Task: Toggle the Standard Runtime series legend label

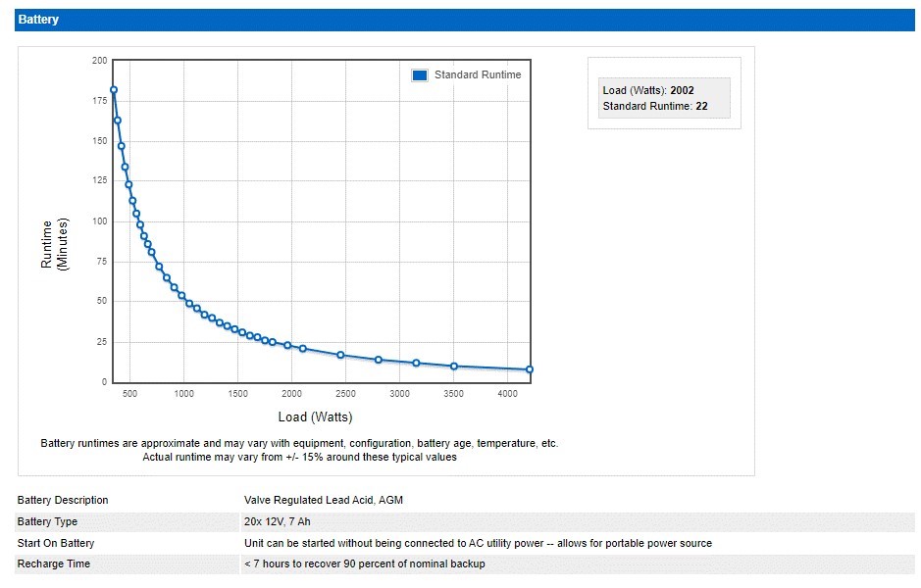Action: [x=478, y=75]
